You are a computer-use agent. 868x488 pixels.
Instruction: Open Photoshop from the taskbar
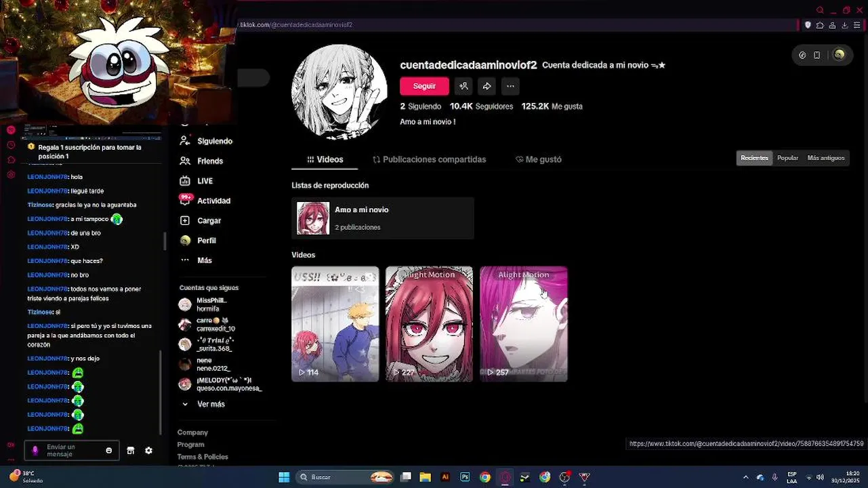(x=465, y=477)
